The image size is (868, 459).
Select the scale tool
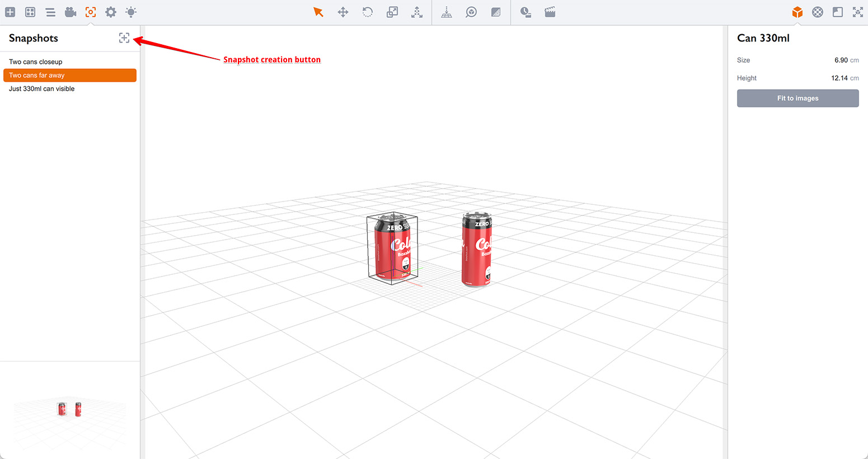392,12
